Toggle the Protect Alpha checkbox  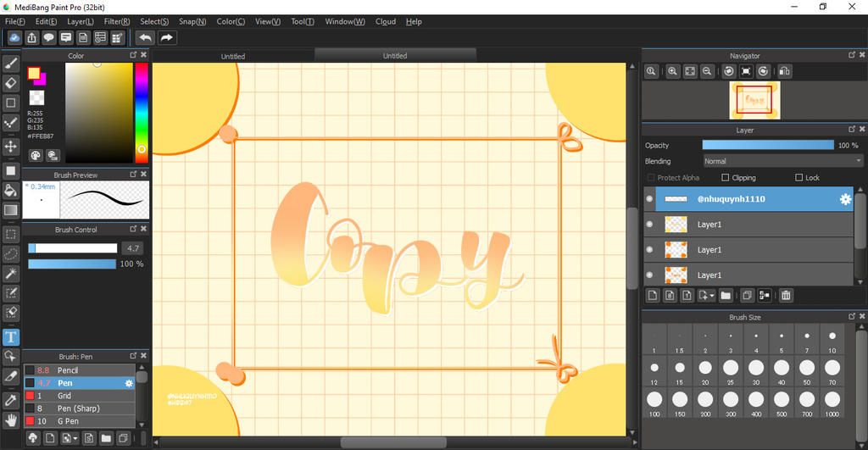[651, 178]
